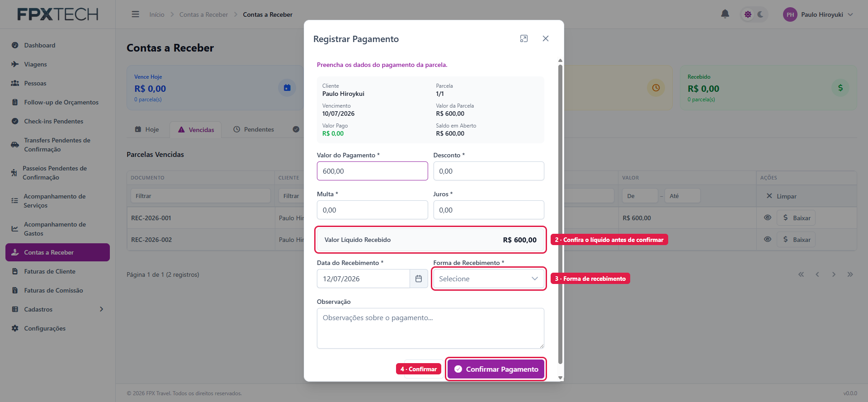Switch to dark theme moon icon

coord(760,14)
